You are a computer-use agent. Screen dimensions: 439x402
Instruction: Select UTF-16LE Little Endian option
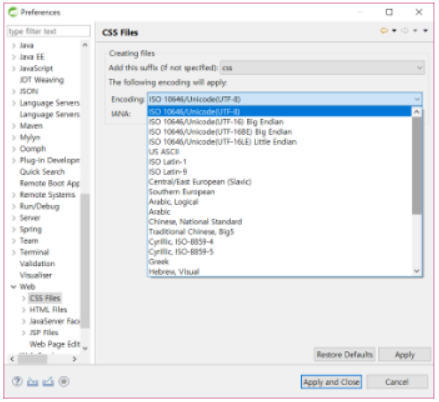pyautogui.click(x=279, y=142)
